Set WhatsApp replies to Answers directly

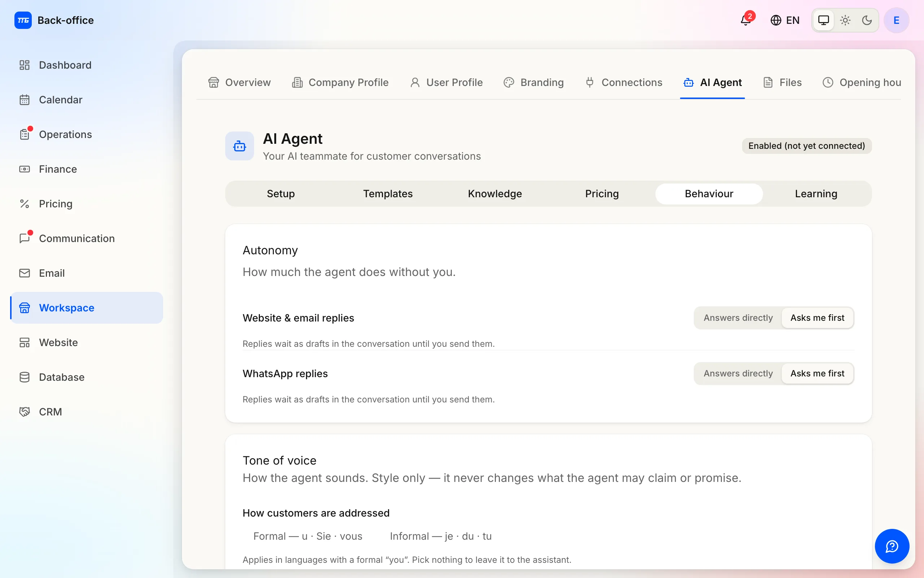[738, 374]
